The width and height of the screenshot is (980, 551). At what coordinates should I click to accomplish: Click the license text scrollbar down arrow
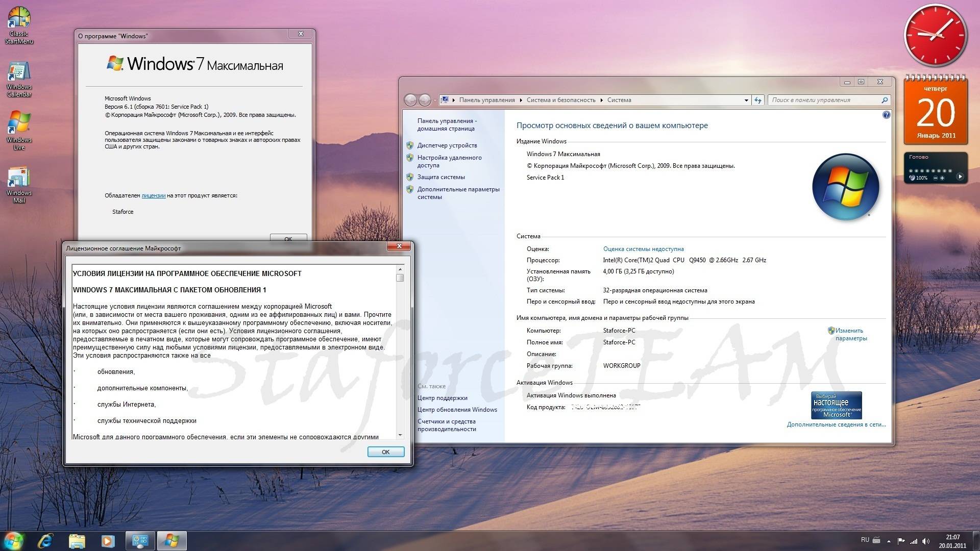click(x=400, y=435)
